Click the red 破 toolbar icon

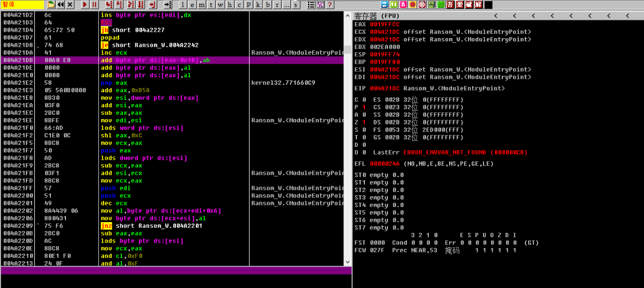pyautogui.click(x=469, y=5)
